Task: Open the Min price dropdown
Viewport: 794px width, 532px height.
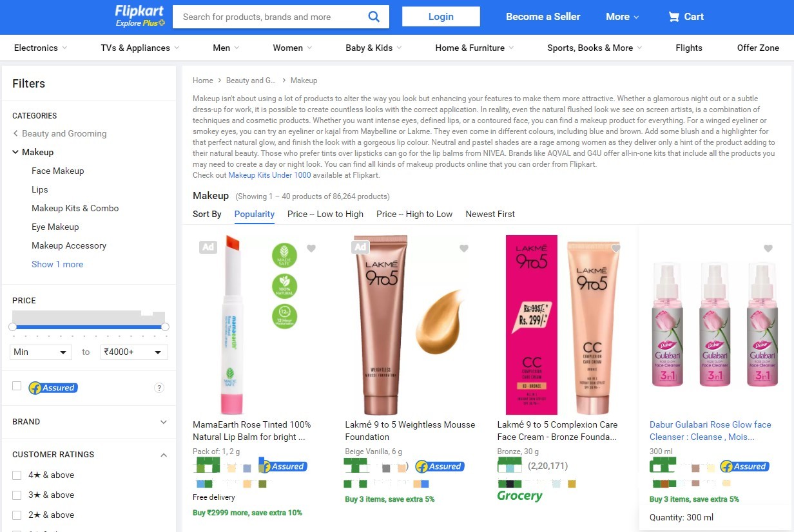Action: (41, 352)
